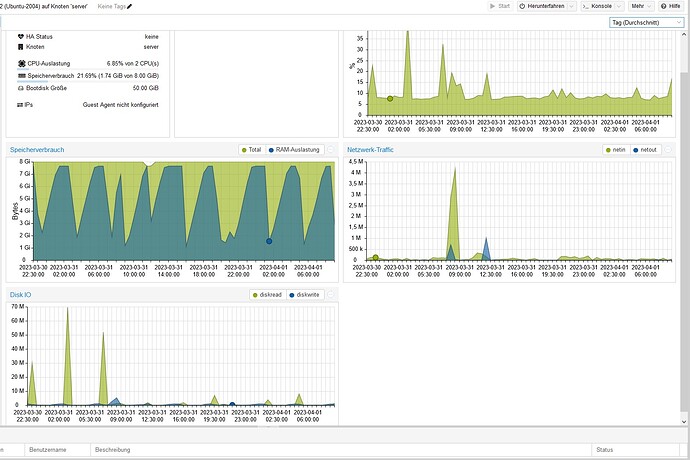Toggle the RAM-Auslastung series in the legend
This screenshot has height=460, width=690.
pos(294,150)
